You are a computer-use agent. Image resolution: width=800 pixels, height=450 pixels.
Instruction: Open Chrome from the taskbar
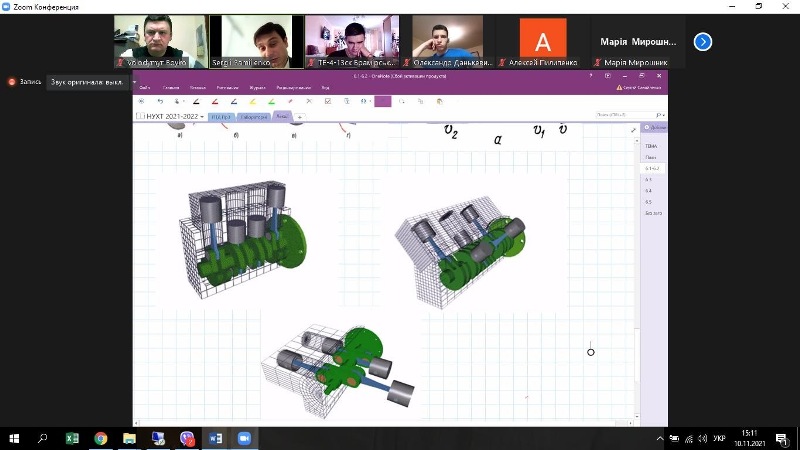coord(101,438)
